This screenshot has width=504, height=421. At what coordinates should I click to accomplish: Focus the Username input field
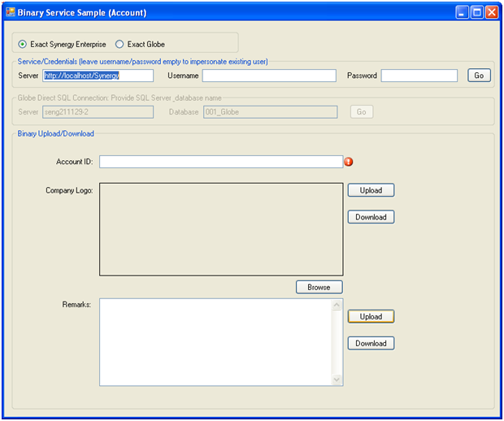[x=269, y=76]
